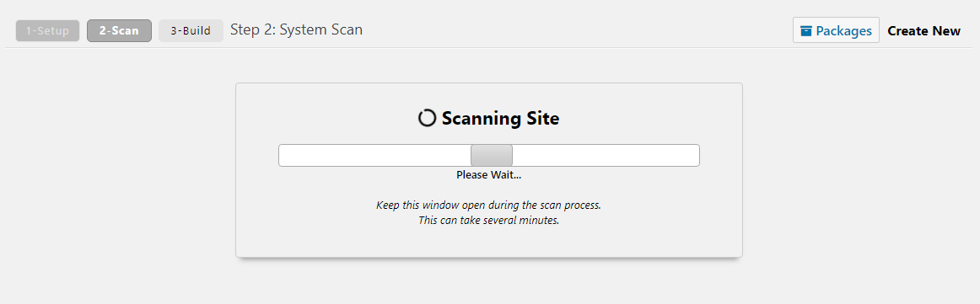
Task: Click the word 'Site' in the heading
Action: 540,118
